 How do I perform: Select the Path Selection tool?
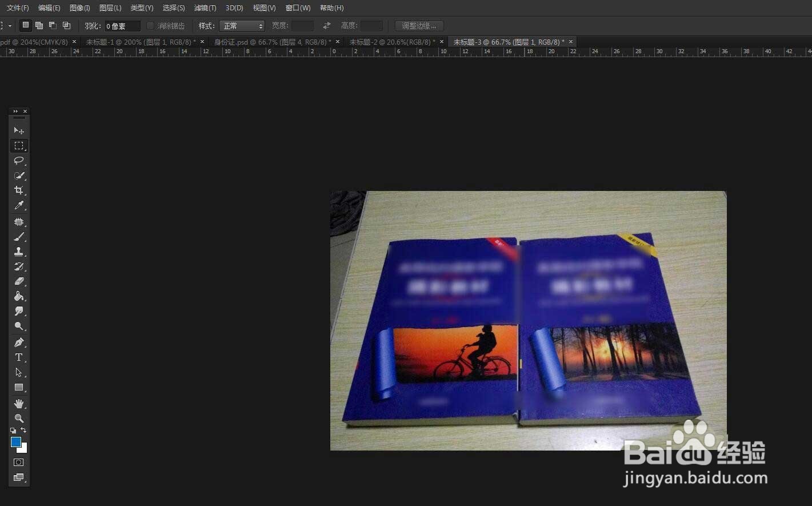pyautogui.click(x=19, y=372)
